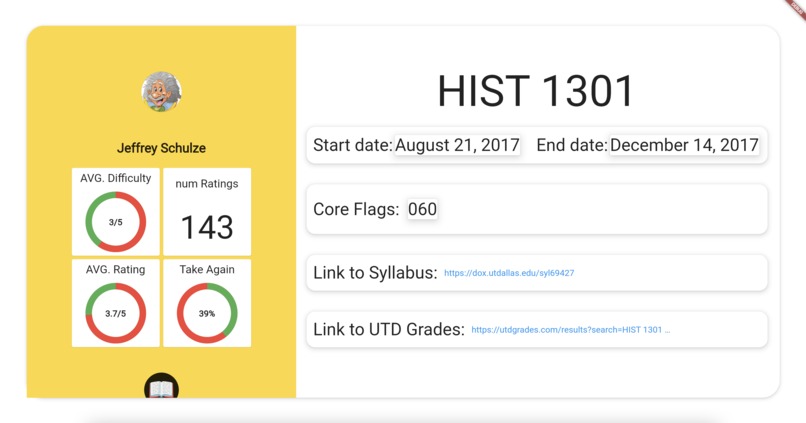
Task: Click the debug banner in the corner
Action: click(796, 9)
